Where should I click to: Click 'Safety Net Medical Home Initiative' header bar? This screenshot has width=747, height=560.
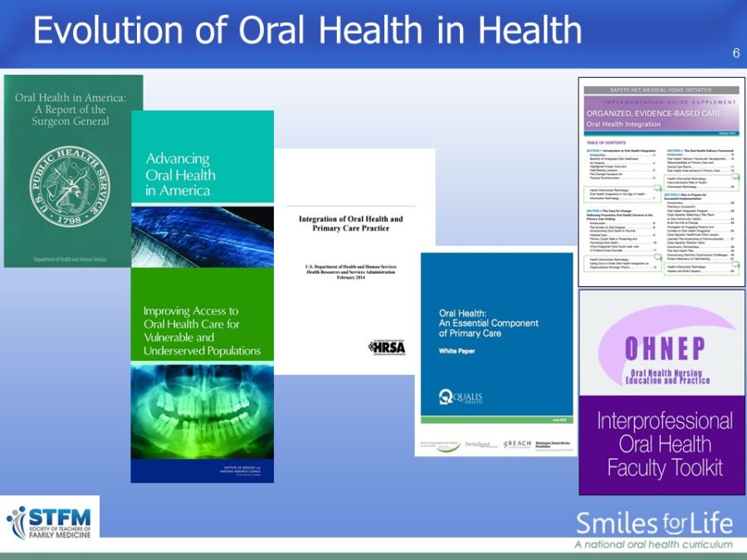[x=662, y=90]
